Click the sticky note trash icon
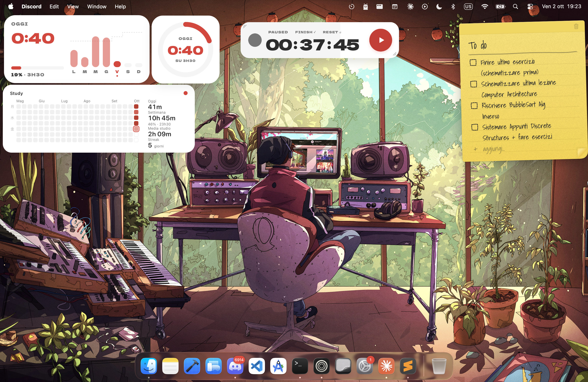The image size is (588, 382). (x=576, y=26)
